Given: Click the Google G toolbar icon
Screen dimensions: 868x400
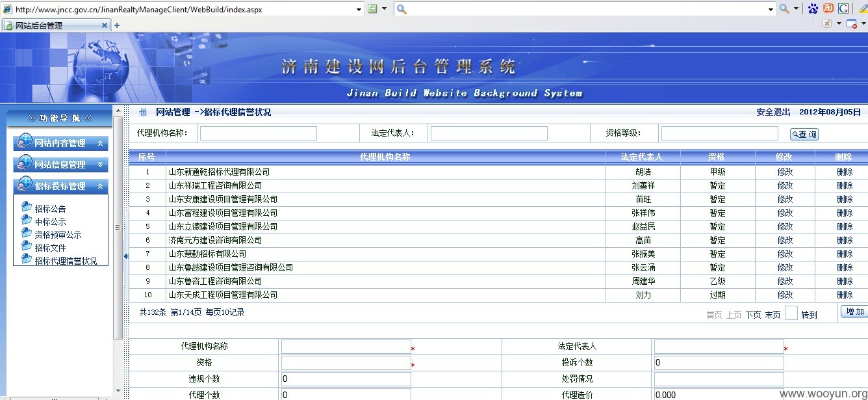Looking at the screenshot, I should coord(843,8).
